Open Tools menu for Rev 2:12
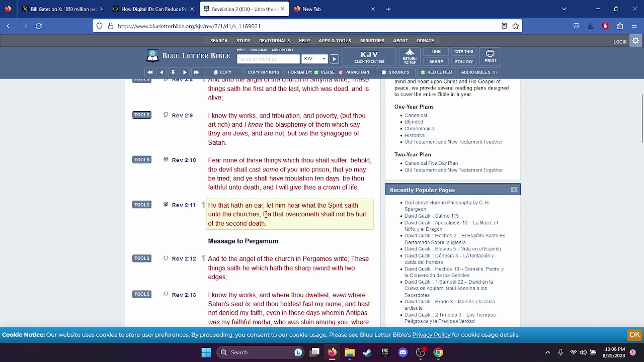This screenshot has width=644, height=362. pos(142,258)
